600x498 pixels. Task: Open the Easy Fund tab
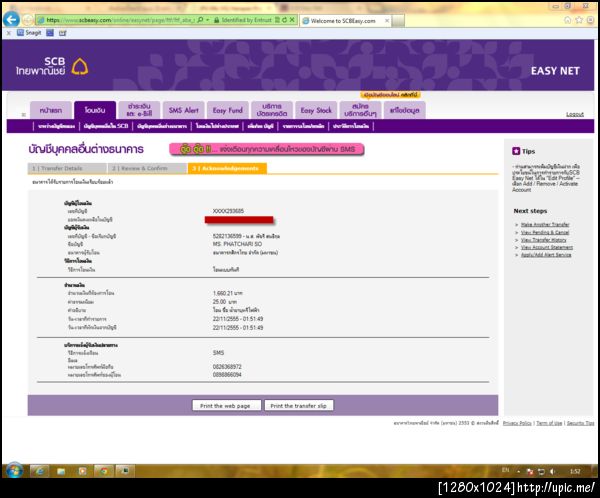tap(228, 110)
